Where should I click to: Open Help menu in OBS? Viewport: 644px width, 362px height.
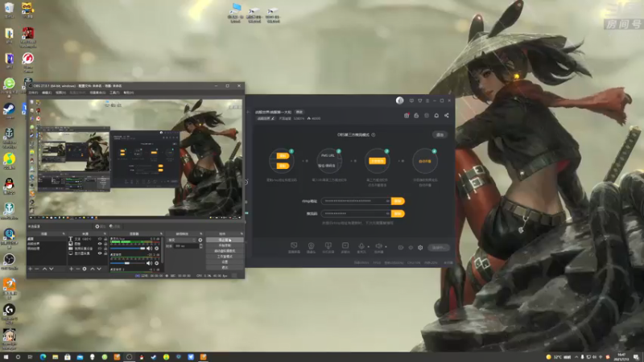tap(129, 93)
